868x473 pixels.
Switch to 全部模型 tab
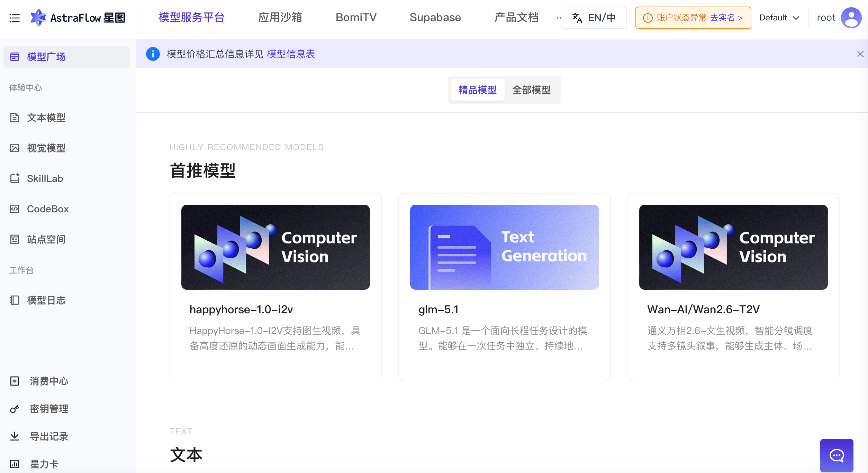point(531,90)
